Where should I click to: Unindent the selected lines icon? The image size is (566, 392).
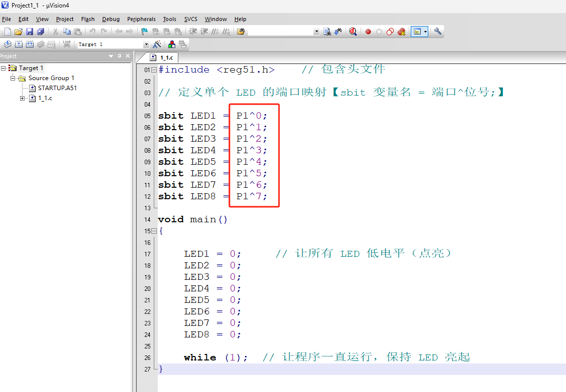(x=204, y=32)
